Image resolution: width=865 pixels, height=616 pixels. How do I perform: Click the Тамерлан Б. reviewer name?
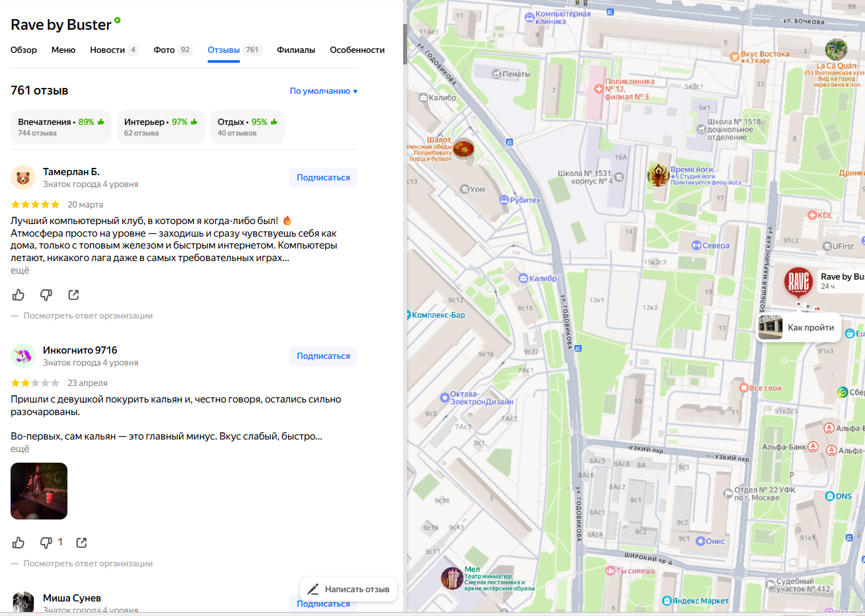point(71,172)
